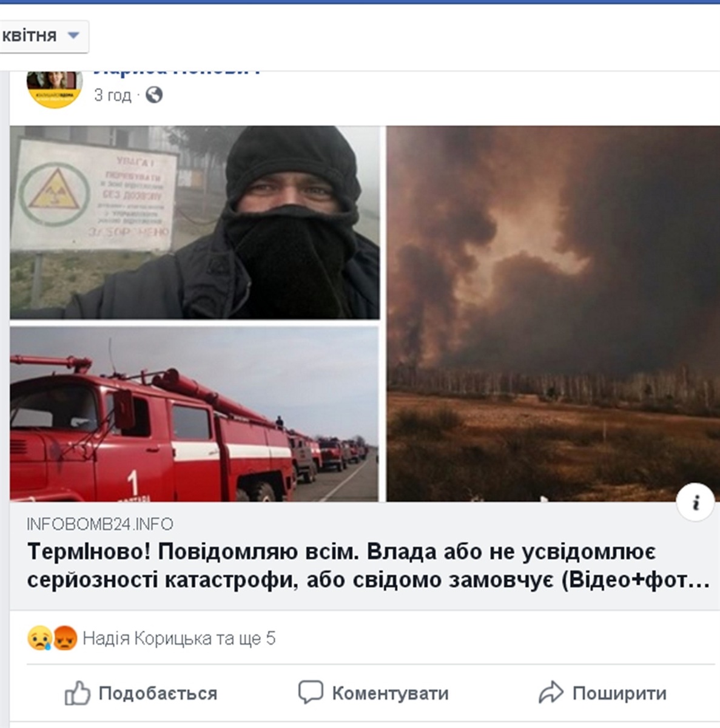View the red fire trucks photo
Viewport: 720px width, 728px height.
tap(194, 414)
